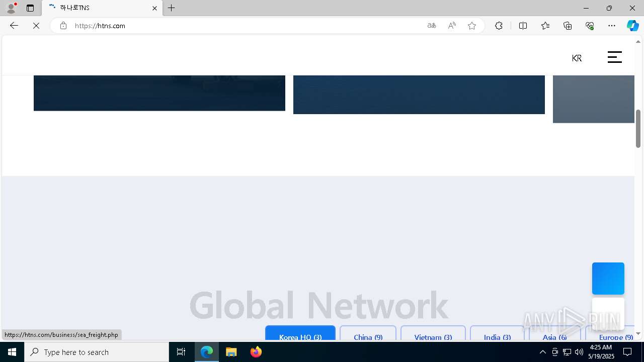This screenshot has height=362, width=644.
Task: Click the scrollbar up arrow
Action: click(638, 42)
